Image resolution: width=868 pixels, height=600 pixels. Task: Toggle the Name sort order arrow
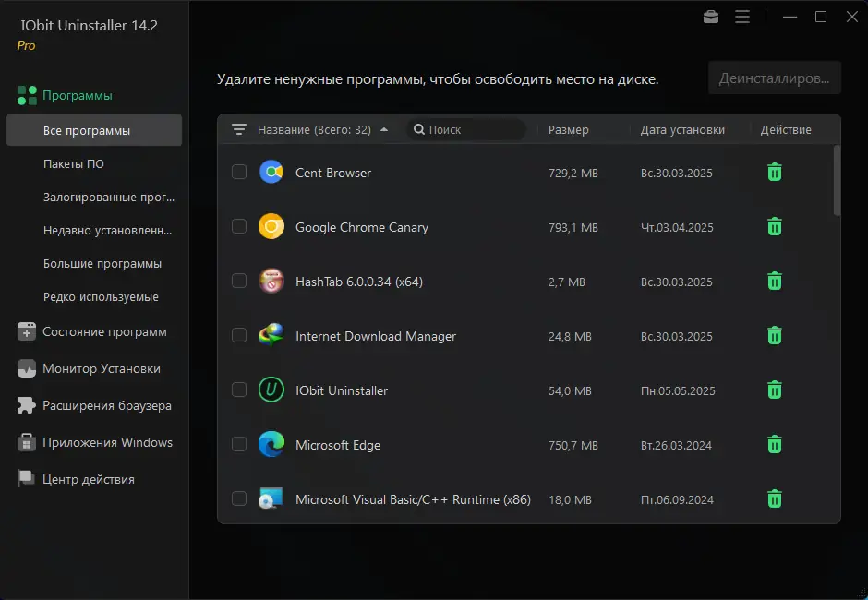tap(387, 130)
